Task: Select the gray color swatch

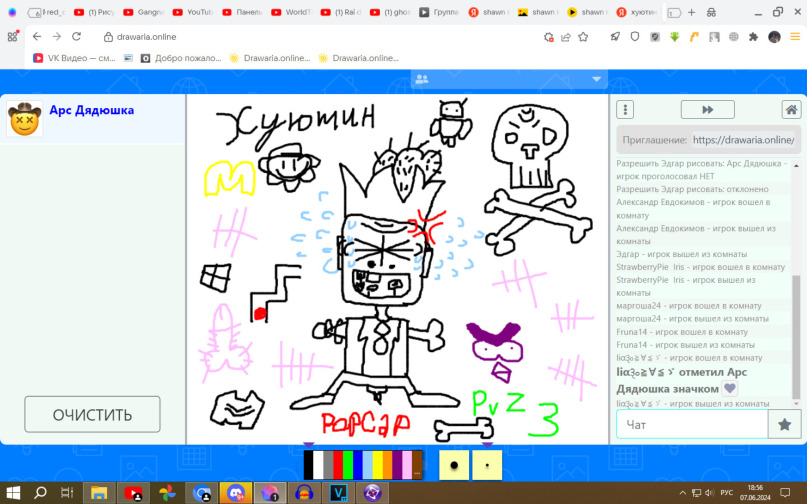Action: [328, 465]
